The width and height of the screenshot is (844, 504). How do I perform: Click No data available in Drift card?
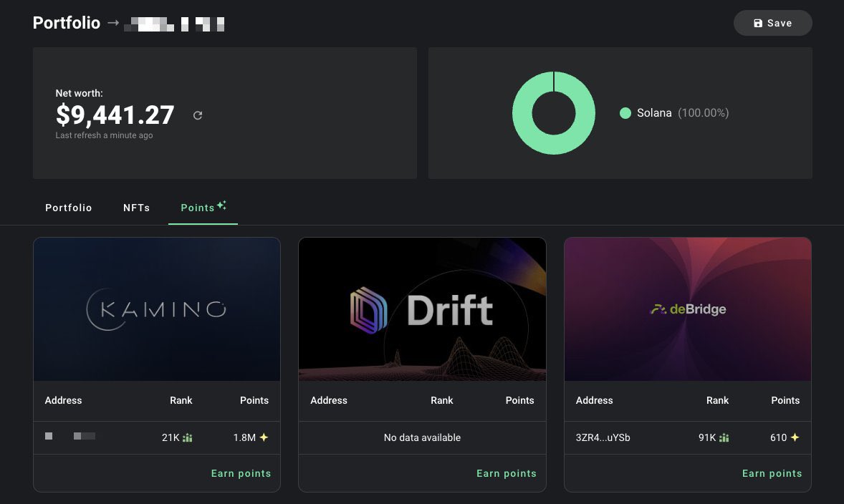422,437
